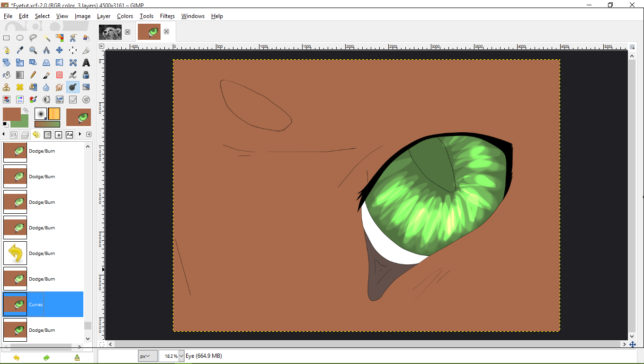
Task: Open the zoom percentage dropdown
Action: pyautogui.click(x=181, y=356)
